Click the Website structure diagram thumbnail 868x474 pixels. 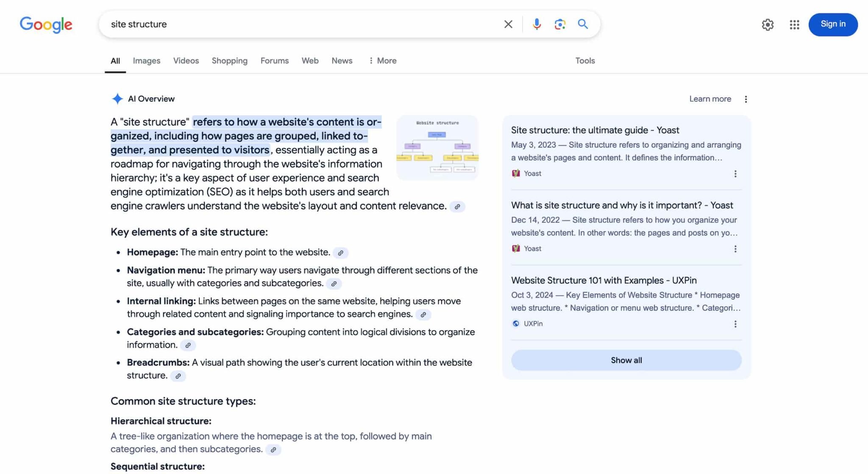[437, 148]
